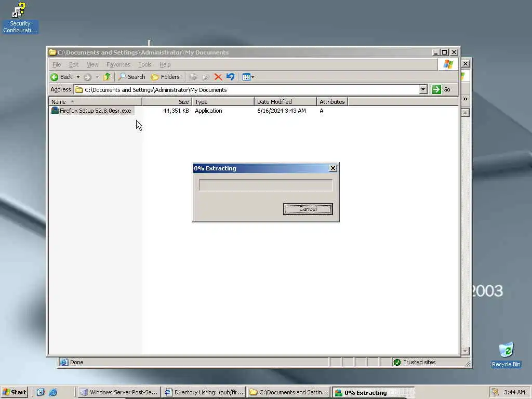This screenshot has width=532, height=399.
Task: Open the Tools menu
Action: 145,64
